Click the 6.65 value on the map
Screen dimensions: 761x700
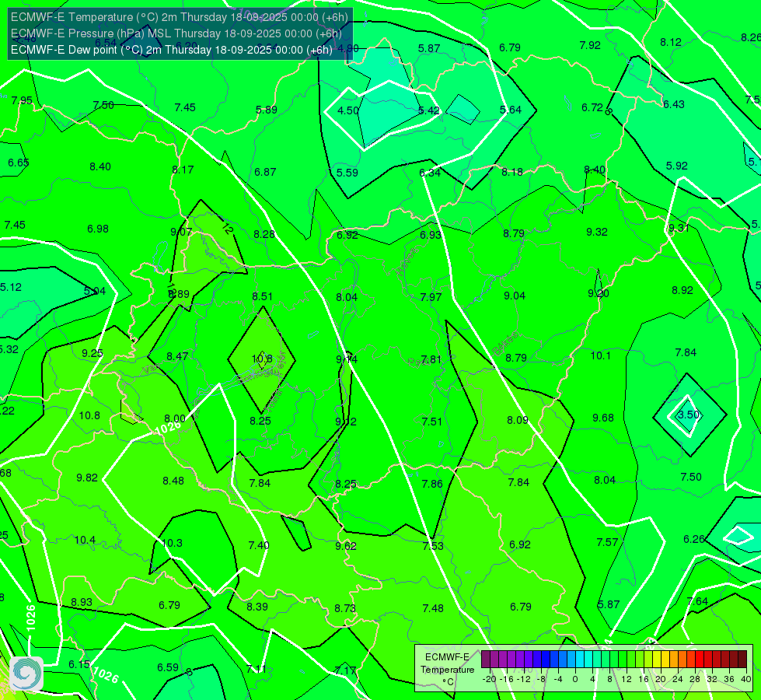click(19, 163)
